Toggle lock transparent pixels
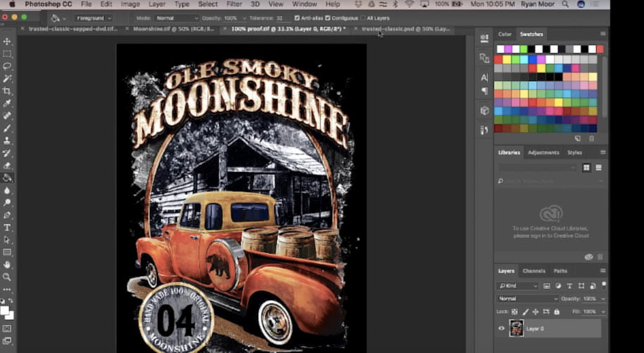The image size is (644, 353). pyautogui.click(x=514, y=312)
